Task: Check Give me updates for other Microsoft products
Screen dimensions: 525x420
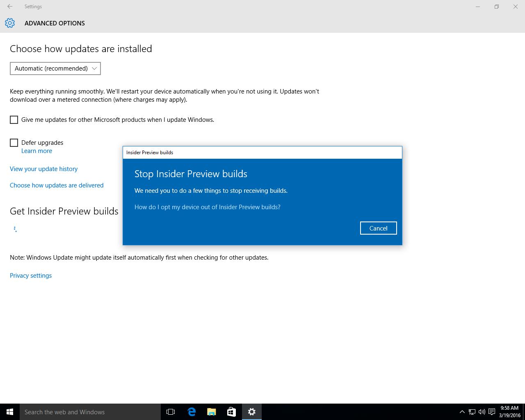Action: click(14, 120)
